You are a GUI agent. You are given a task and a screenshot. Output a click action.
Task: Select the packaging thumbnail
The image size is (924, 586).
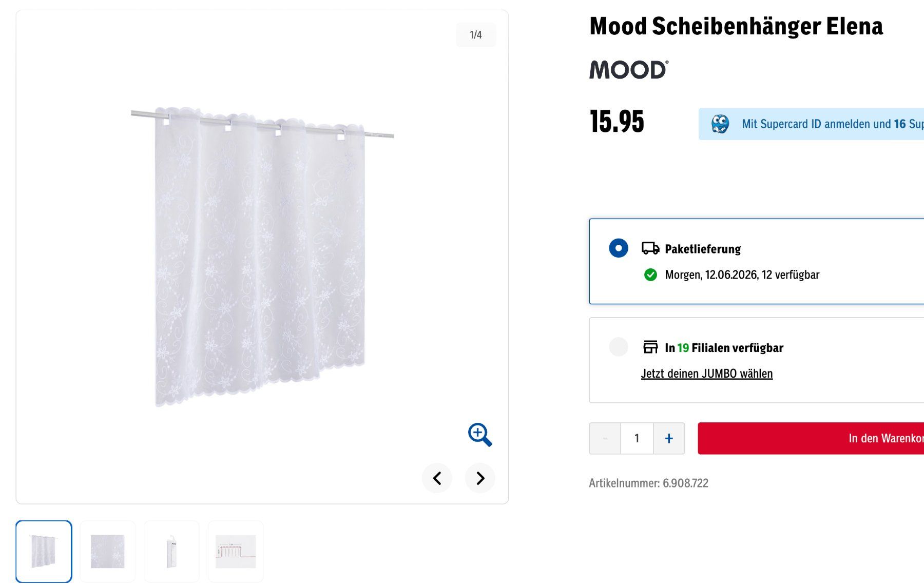[x=171, y=552]
